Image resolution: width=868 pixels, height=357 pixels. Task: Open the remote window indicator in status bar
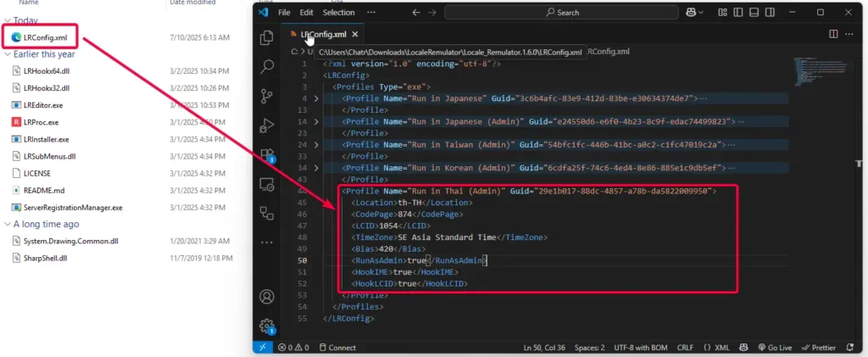click(x=263, y=348)
